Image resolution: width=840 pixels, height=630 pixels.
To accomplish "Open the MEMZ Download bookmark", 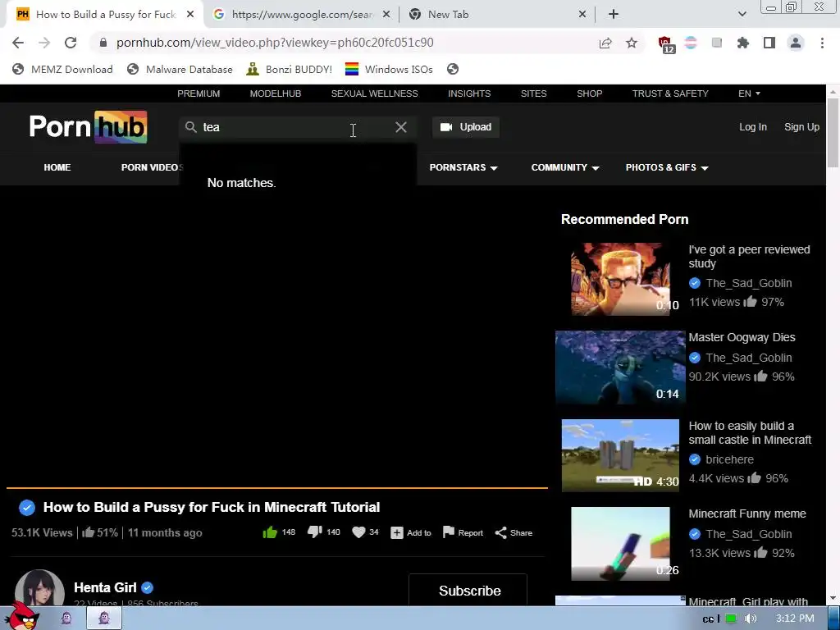I will pyautogui.click(x=62, y=69).
